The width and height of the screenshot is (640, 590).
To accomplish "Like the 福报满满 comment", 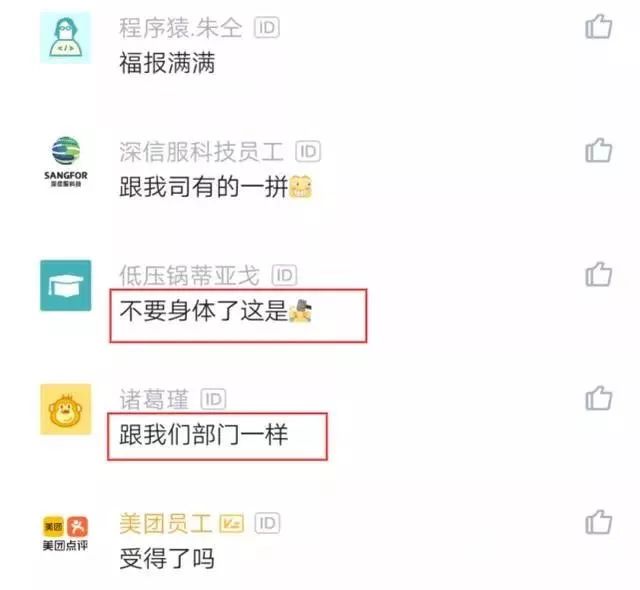I will coord(598,27).
